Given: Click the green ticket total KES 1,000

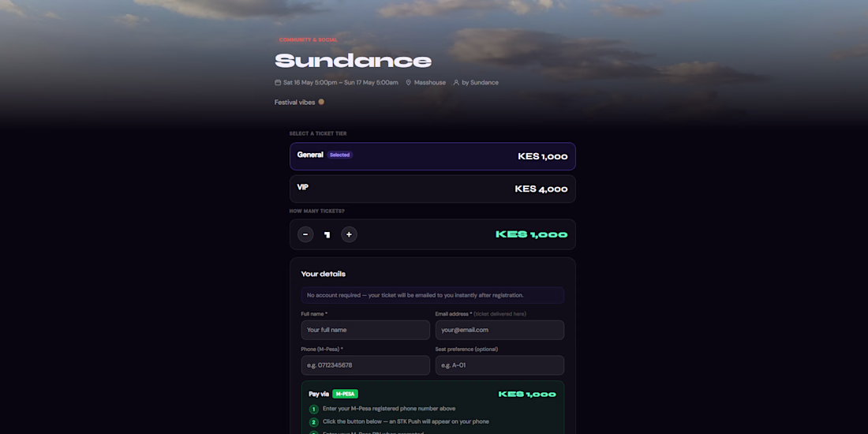Looking at the screenshot, I should coord(531,234).
